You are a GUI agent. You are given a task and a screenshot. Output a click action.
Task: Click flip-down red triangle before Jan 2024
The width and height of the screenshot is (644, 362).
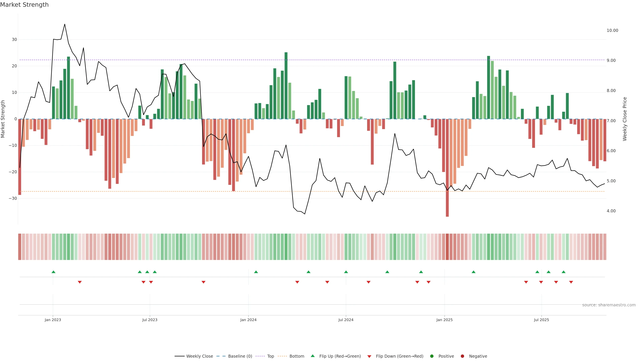click(x=203, y=282)
